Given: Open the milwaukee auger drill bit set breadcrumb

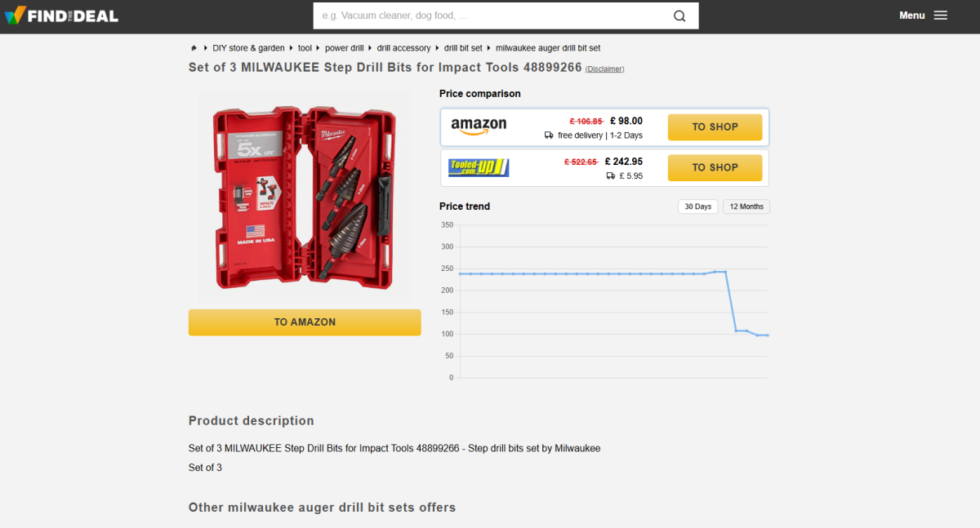Looking at the screenshot, I should point(548,48).
